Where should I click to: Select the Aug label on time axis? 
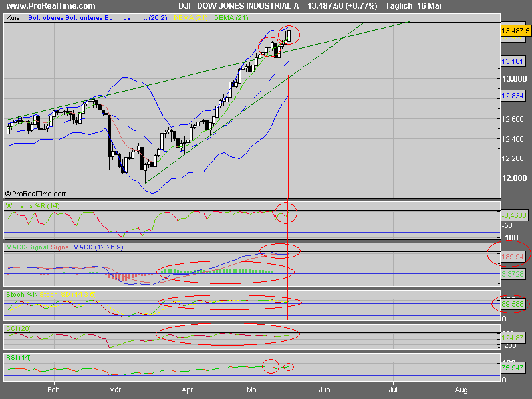point(462,390)
